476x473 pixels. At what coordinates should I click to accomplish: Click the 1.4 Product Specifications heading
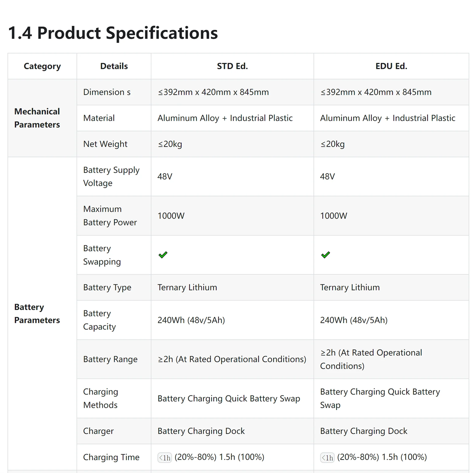click(113, 33)
